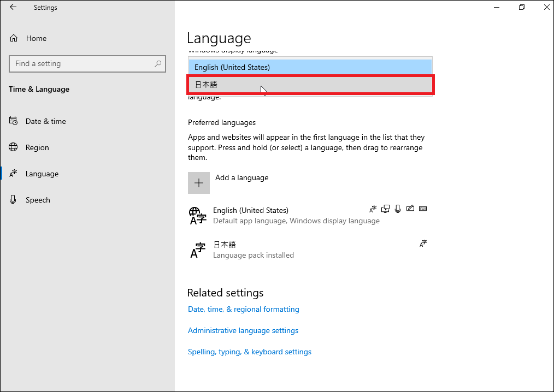This screenshot has height=392, width=554.
Task: Click the plus button to add a language
Action: tap(198, 182)
